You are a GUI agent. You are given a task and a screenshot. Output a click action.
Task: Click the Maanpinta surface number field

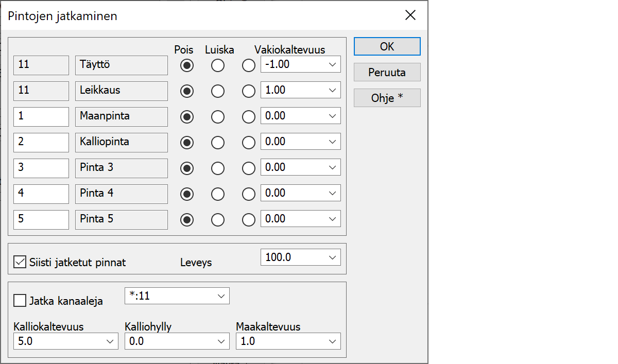click(41, 116)
